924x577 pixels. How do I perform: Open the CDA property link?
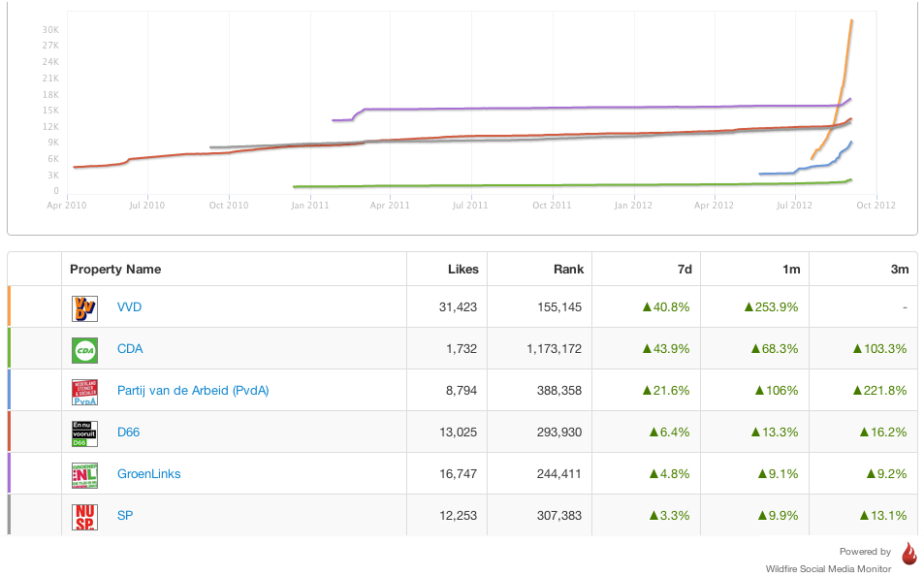(x=130, y=349)
